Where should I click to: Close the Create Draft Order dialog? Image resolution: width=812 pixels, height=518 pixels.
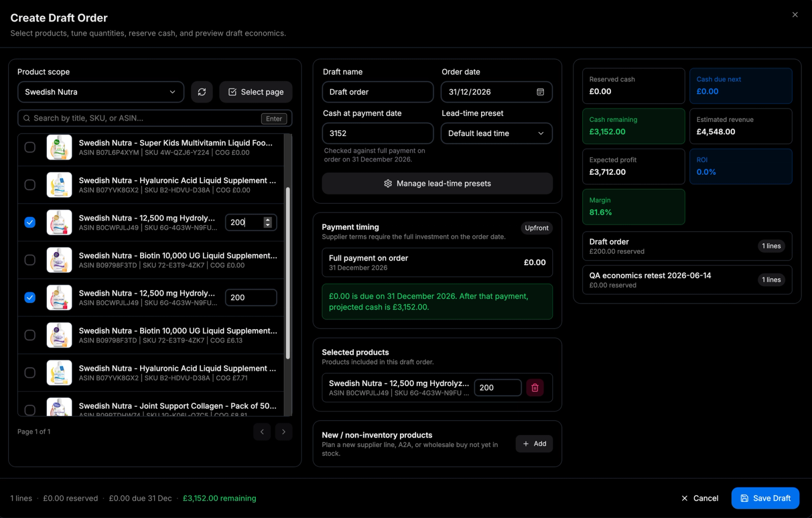pyautogui.click(x=795, y=15)
